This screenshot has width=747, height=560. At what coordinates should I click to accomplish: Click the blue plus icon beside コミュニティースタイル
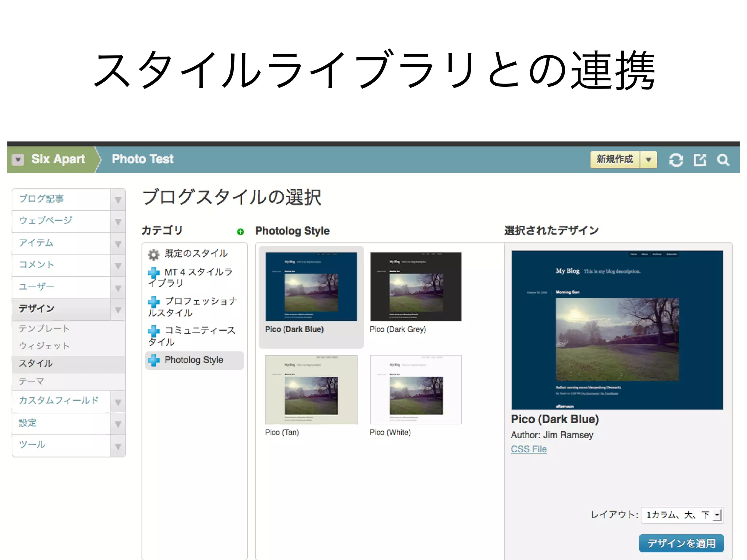[x=154, y=331]
